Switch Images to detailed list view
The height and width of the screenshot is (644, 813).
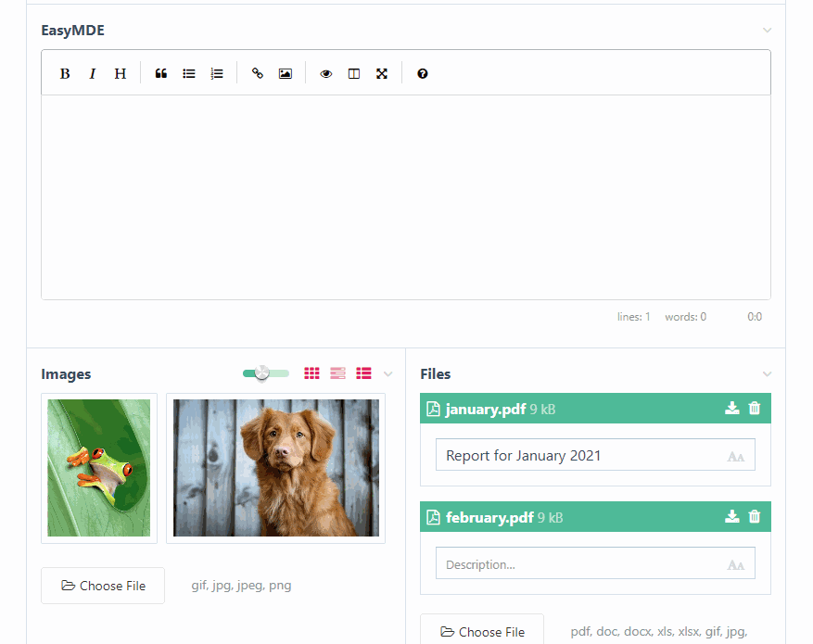363,373
